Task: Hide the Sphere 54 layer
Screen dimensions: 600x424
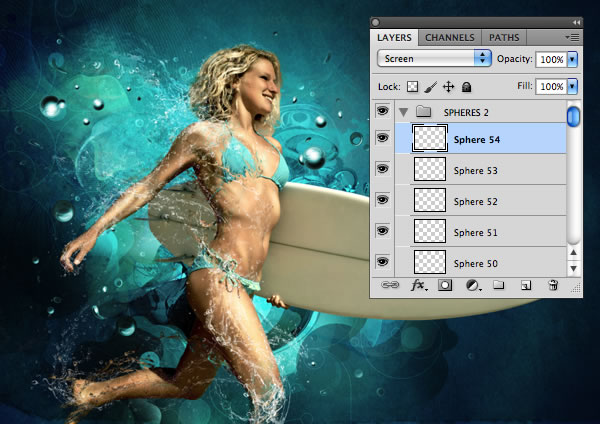Action: coord(382,138)
